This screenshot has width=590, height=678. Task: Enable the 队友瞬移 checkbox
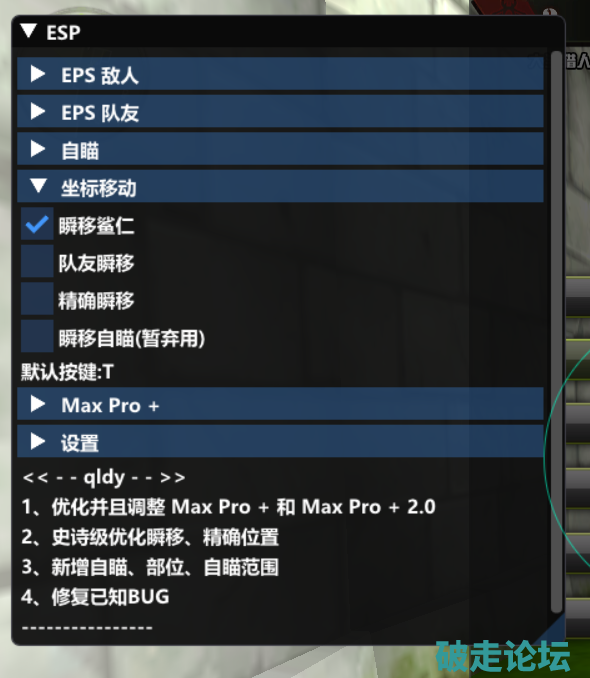[37, 261]
